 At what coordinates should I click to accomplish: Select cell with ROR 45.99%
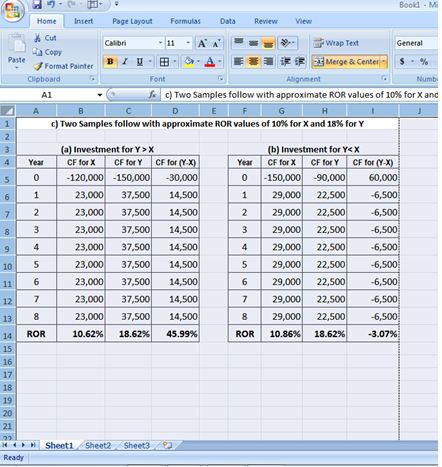point(175,334)
